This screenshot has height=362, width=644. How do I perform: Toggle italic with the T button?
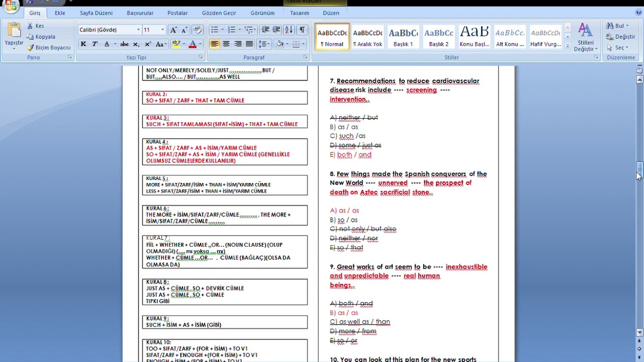[95, 44]
